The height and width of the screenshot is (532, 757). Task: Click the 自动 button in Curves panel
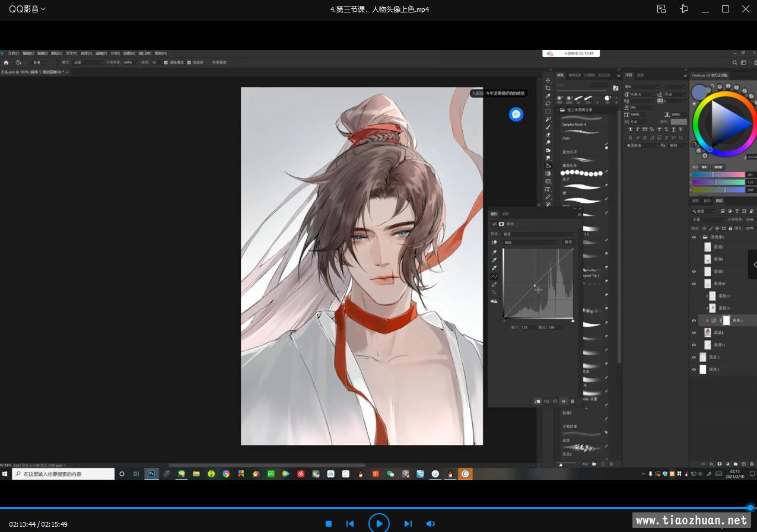[x=568, y=242]
